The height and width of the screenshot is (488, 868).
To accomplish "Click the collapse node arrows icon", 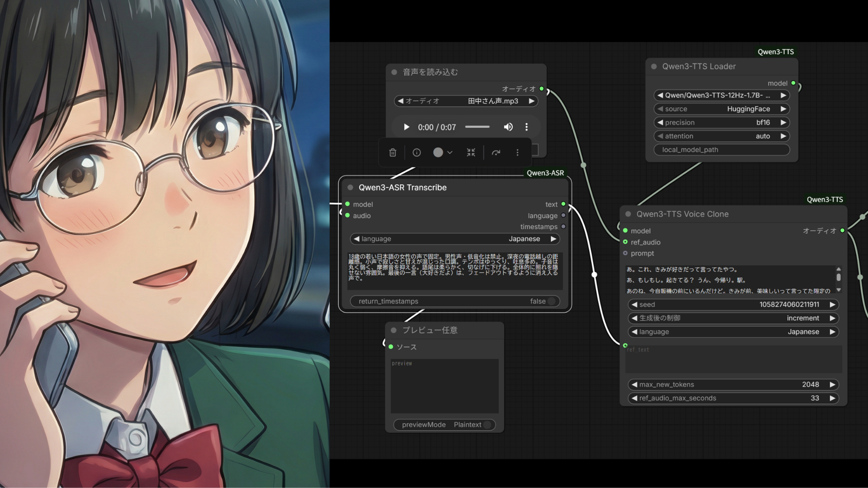I will 471,152.
